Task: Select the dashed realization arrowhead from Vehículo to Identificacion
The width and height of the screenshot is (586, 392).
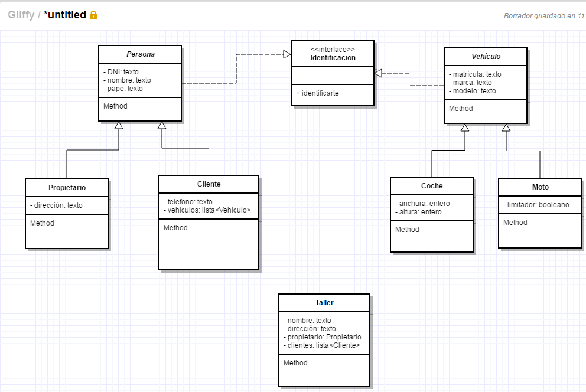Action: coord(378,73)
